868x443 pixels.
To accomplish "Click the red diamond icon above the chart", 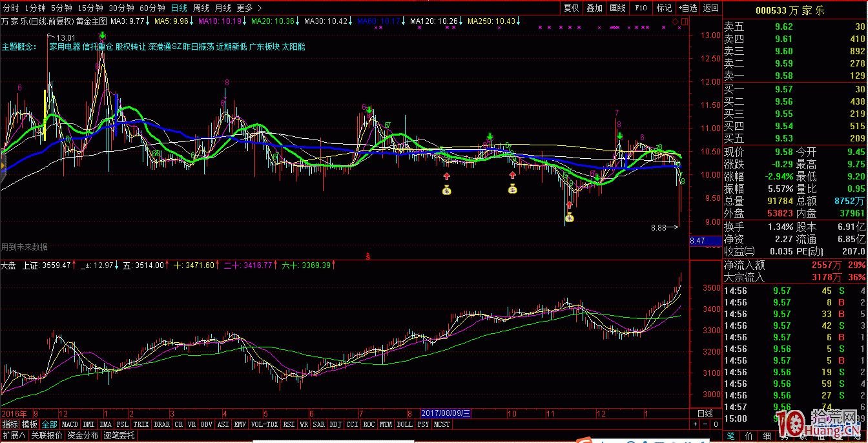I will (x=676, y=21).
